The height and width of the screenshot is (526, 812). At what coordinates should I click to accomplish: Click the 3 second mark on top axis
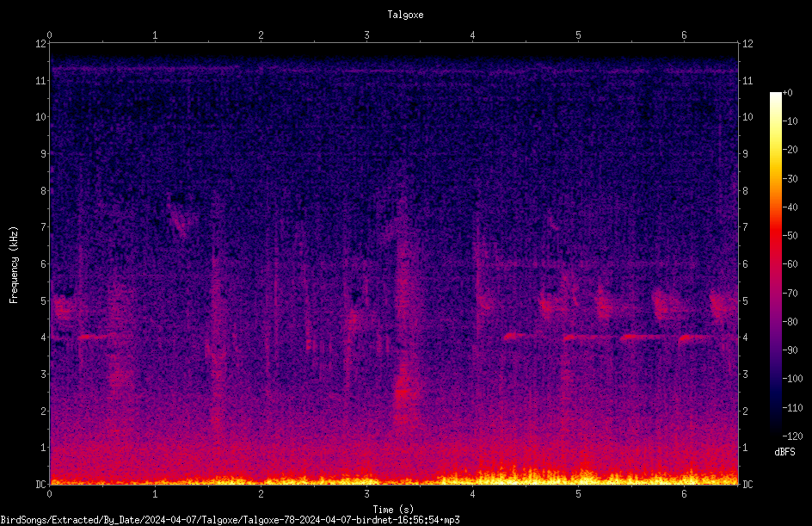point(366,35)
